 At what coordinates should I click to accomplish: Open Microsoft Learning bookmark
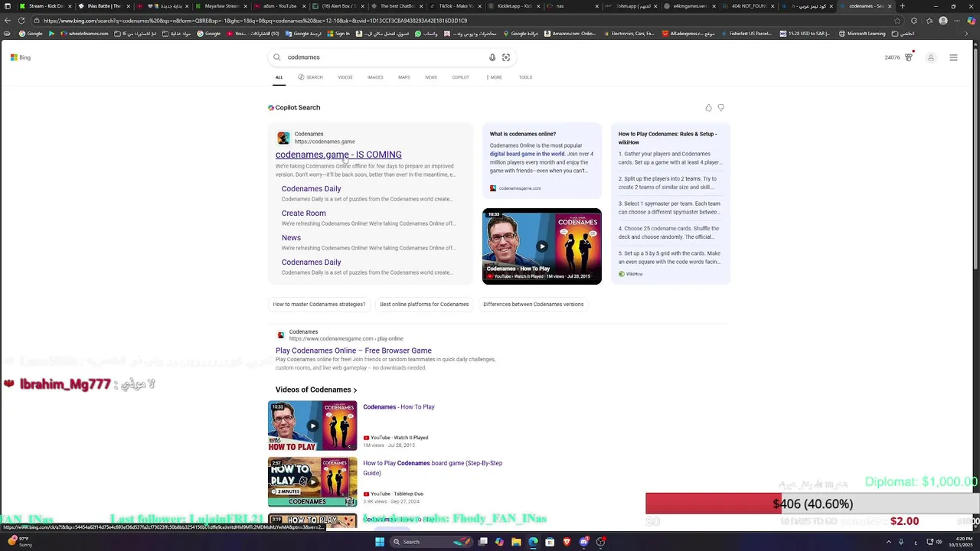pyautogui.click(x=862, y=34)
